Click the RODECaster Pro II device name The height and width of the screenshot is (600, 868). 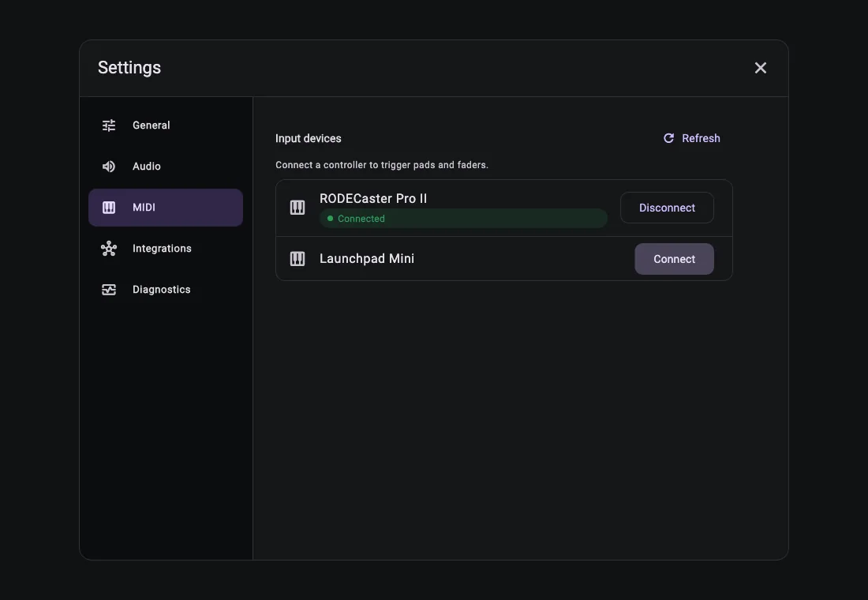pyautogui.click(x=373, y=198)
